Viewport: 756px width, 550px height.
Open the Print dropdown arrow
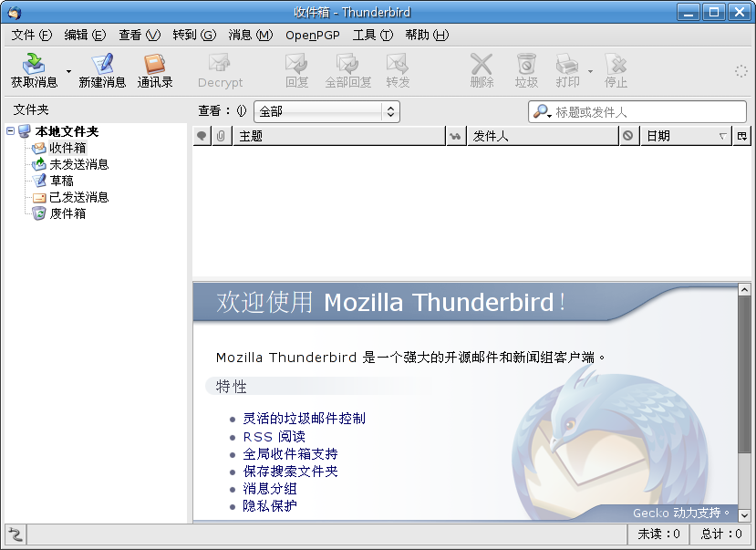[590, 71]
